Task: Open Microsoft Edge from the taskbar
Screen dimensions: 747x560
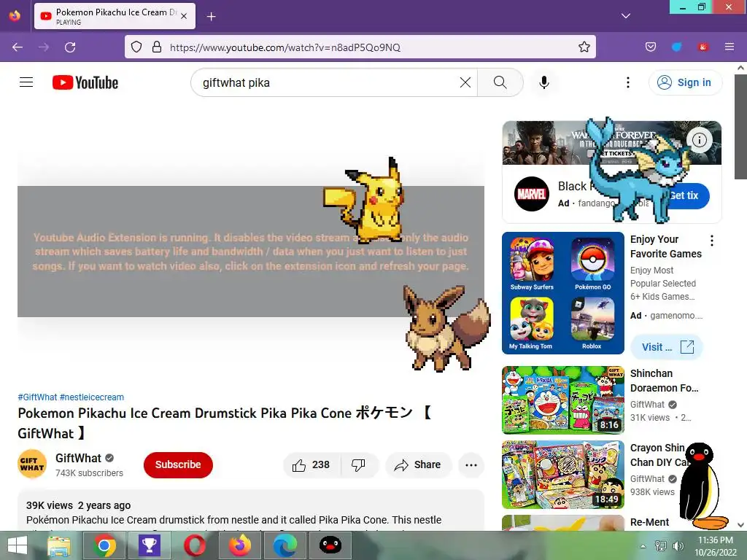Action: tap(285, 545)
